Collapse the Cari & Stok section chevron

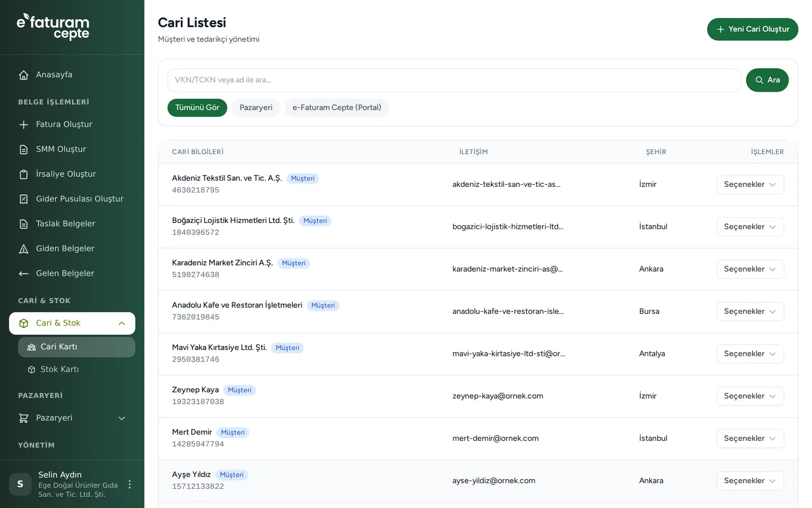pyautogui.click(x=122, y=324)
